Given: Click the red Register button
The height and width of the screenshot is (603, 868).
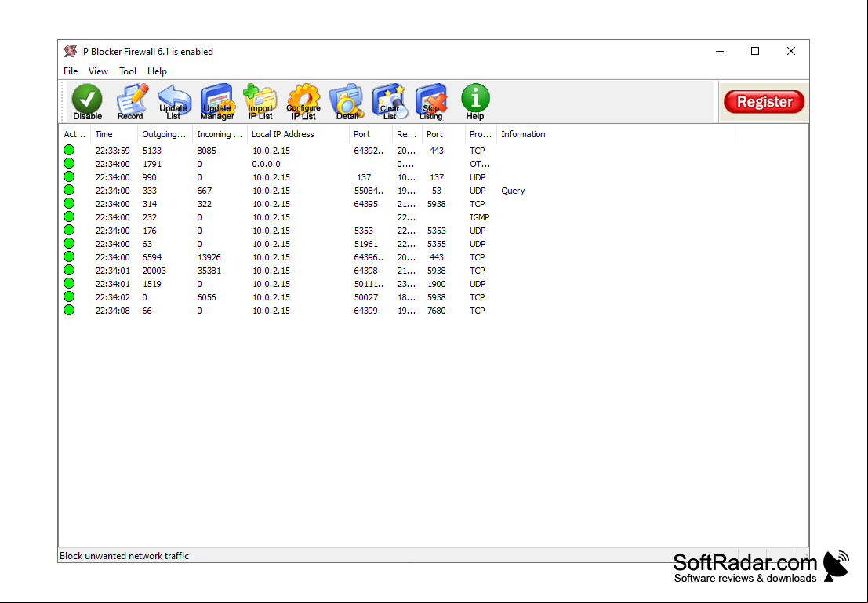Looking at the screenshot, I should tap(764, 102).
